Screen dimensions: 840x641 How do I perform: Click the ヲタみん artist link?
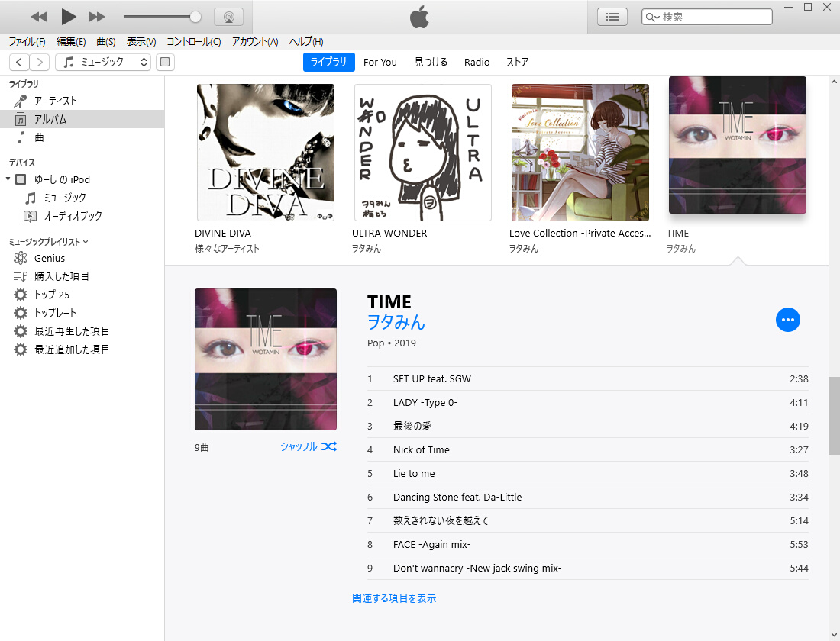(396, 322)
